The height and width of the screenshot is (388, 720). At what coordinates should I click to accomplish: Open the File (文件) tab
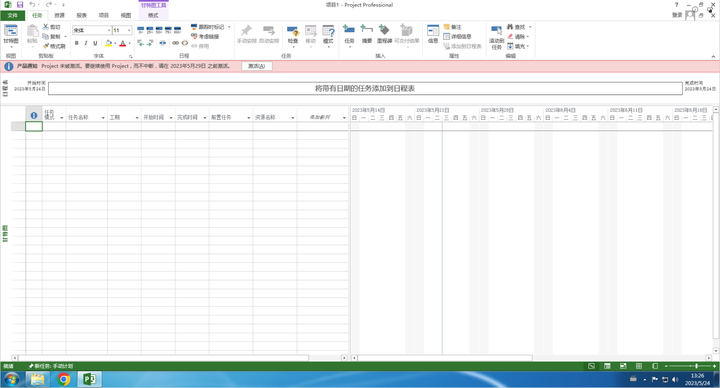(12, 16)
